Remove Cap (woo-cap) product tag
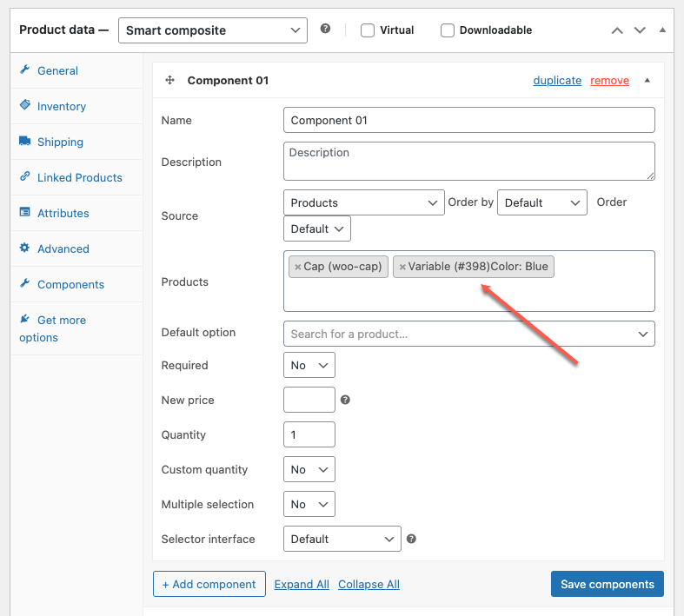 297,267
